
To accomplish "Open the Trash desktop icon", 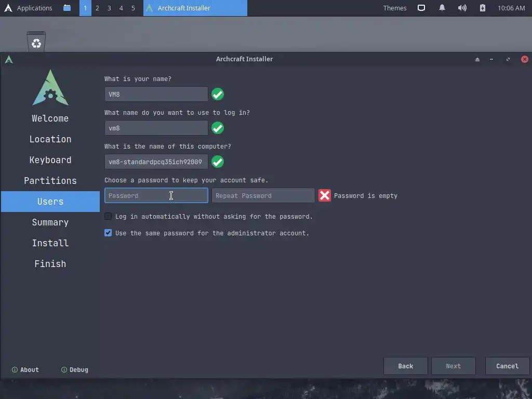I will [x=36, y=42].
